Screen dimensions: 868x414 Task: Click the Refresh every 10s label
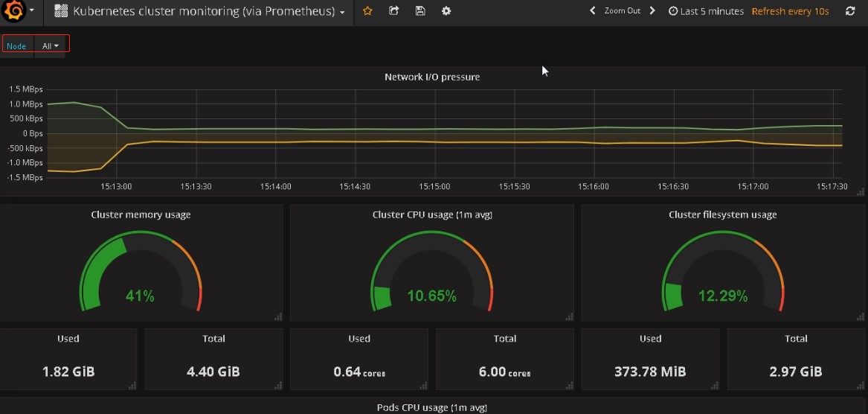click(x=790, y=12)
